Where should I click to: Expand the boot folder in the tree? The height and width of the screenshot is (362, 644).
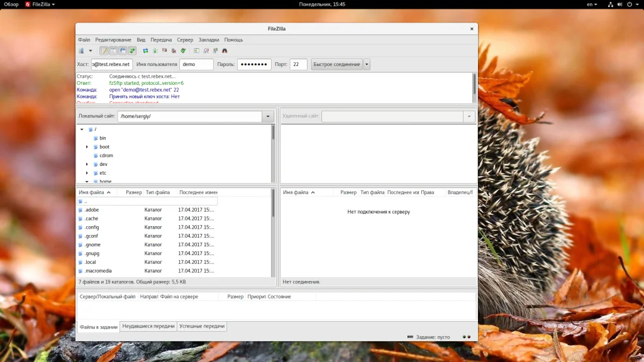point(87,147)
